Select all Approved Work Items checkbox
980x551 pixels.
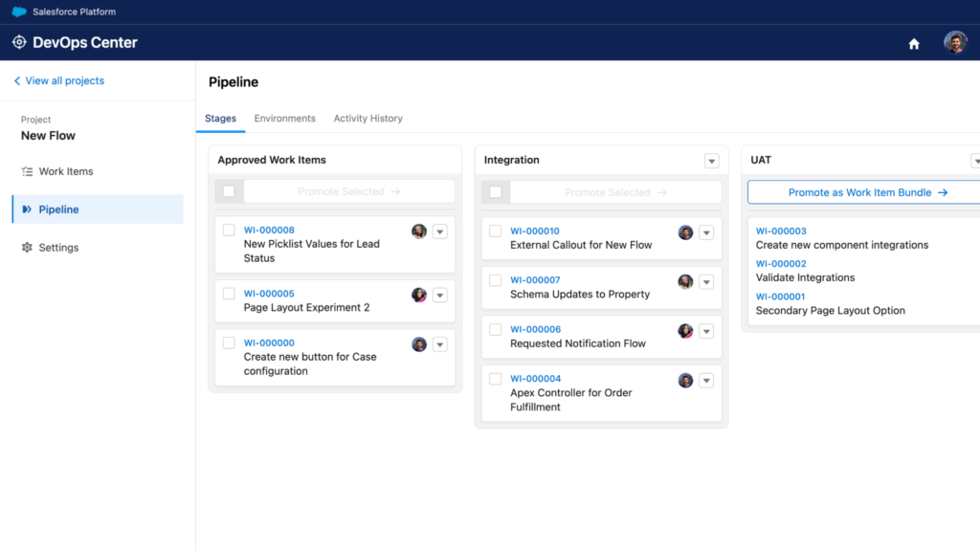(229, 191)
